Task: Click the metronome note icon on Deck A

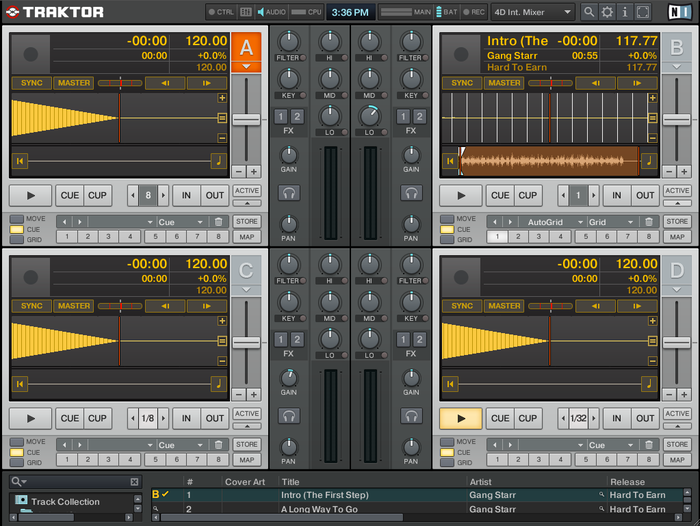Action: [x=218, y=160]
